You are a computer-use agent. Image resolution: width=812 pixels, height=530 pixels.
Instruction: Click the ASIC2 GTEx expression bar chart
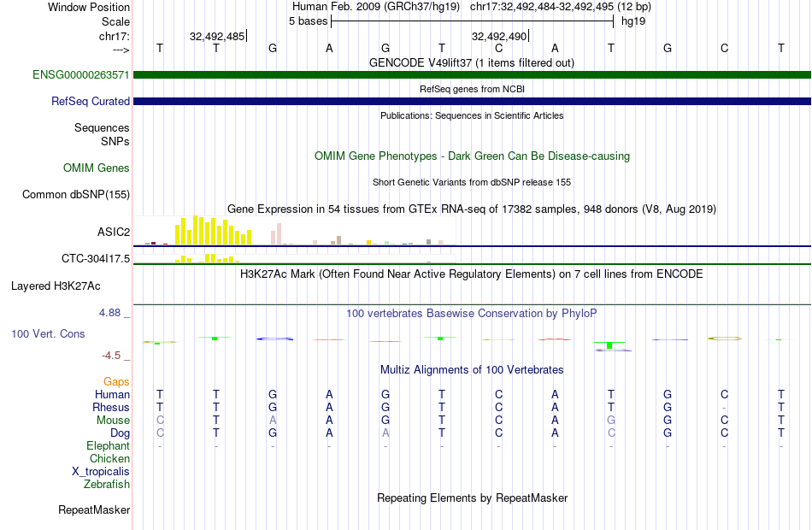[295, 231]
